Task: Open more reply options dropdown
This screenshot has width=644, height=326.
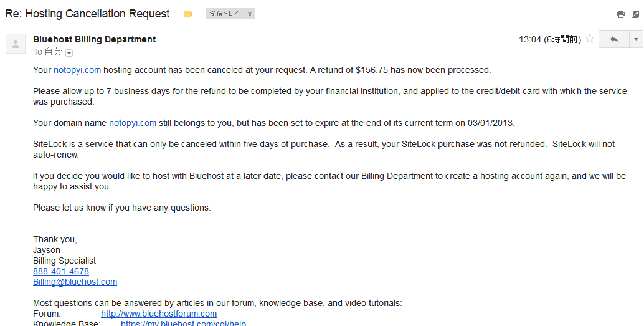Action: click(x=636, y=39)
